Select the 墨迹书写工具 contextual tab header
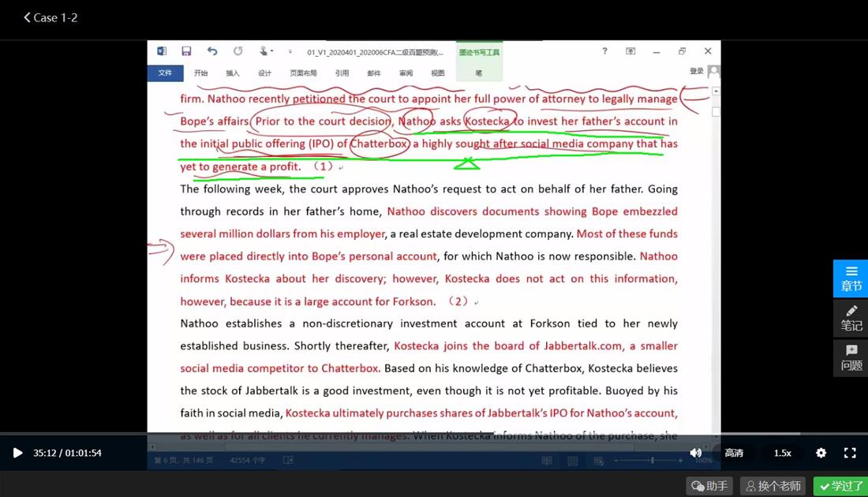Viewport: 868px width, 497px height. point(479,53)
